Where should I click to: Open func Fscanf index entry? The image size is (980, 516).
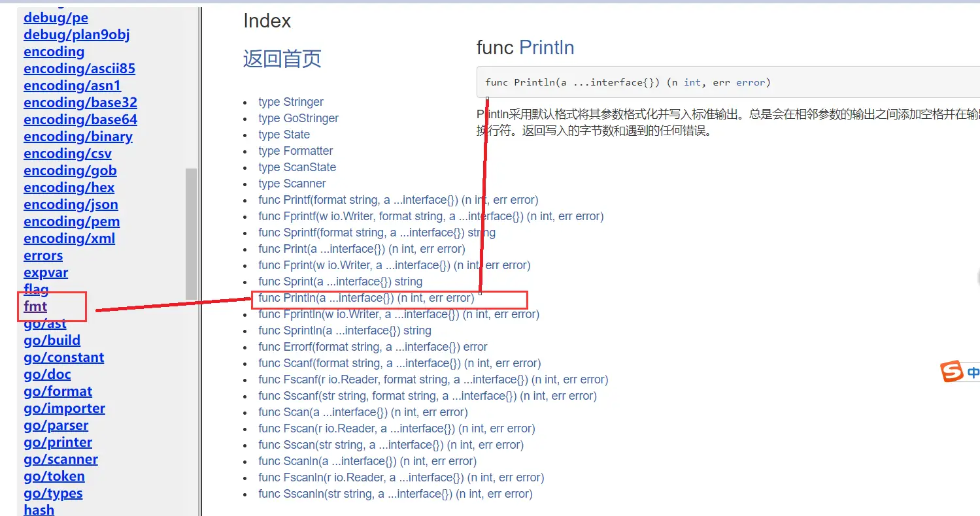tap(433, 379)
